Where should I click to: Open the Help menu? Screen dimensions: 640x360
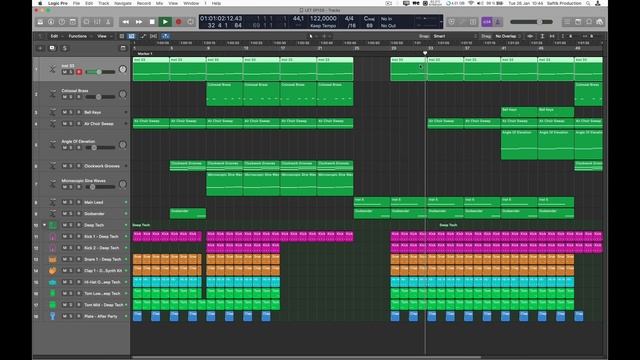(x=216, y=3)
